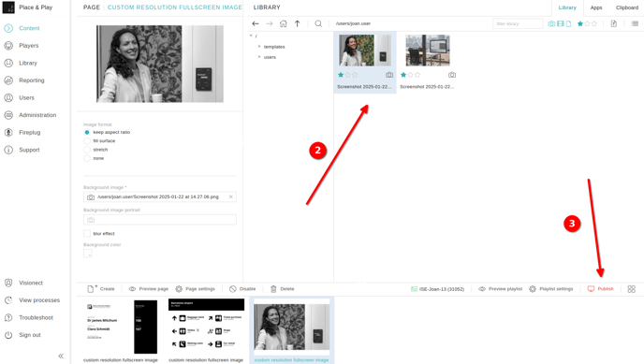The image size is (644, 364).
Task: Select stretch image format
Action: tap(87, 150)
